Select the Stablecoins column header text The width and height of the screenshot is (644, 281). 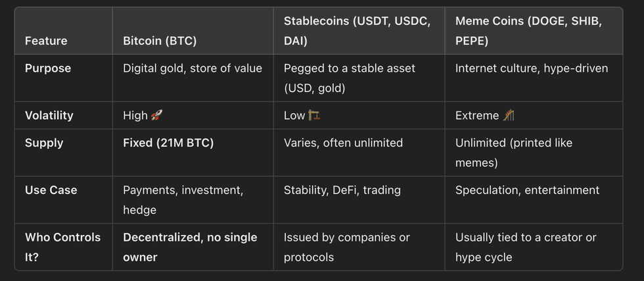click(357, 31)
